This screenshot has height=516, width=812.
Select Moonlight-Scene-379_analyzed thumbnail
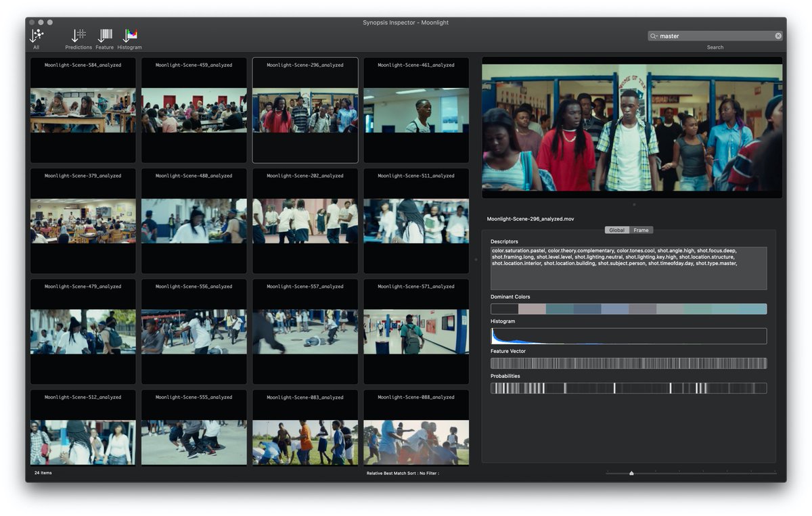coord(83,221)
